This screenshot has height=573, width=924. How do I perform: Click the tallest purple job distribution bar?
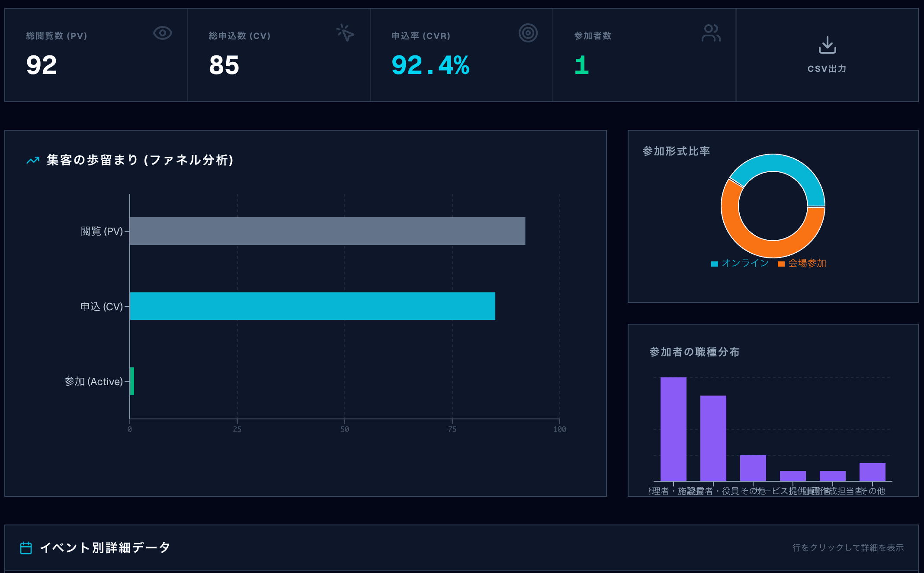pos(673,428)
